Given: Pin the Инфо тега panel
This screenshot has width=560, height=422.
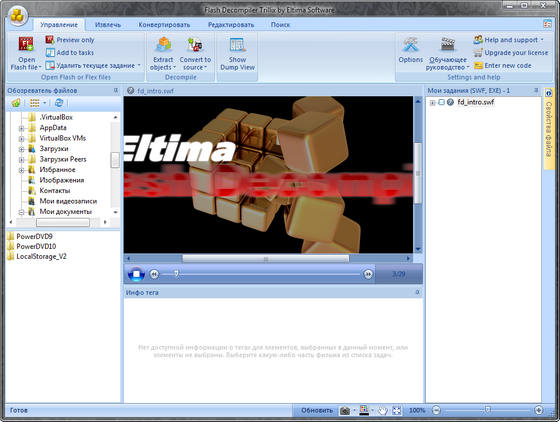Looking at the screenshot, I should point(418,292).
